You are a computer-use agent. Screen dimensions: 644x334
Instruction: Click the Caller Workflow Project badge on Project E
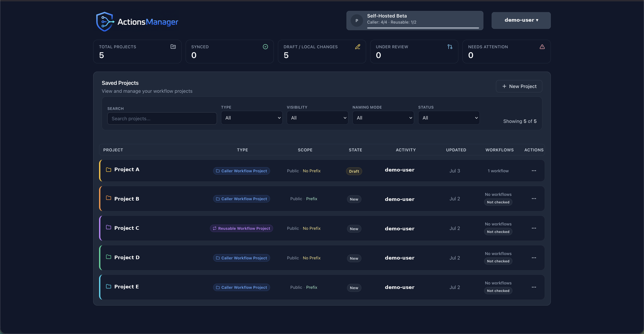(241, 287)
